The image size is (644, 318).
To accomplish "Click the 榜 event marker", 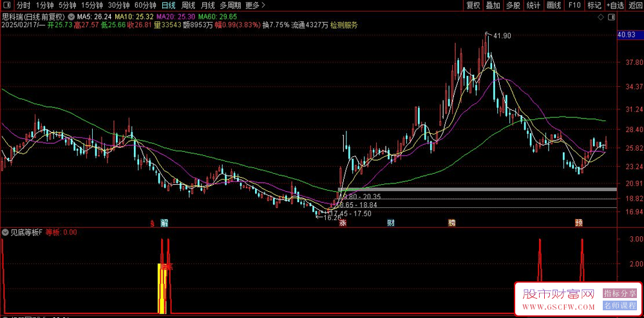I will [452, 223].
